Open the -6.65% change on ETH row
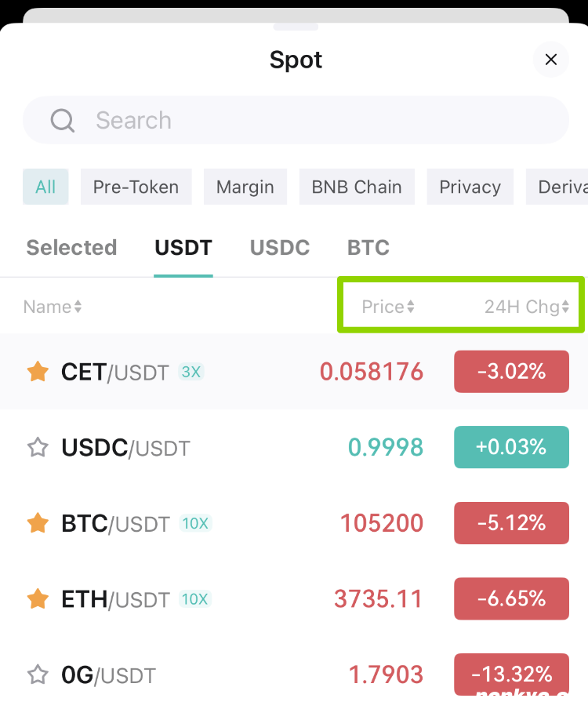The image size is (588, 709). pos(511,598)
